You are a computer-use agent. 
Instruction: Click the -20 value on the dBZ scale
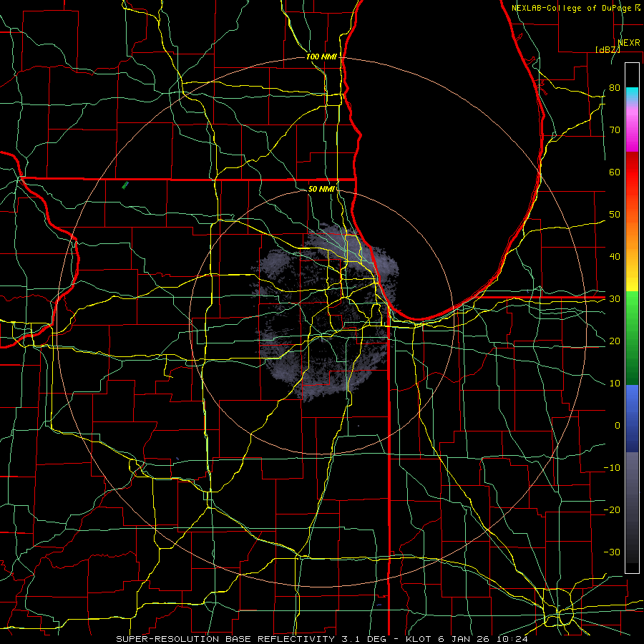point(612,509)
